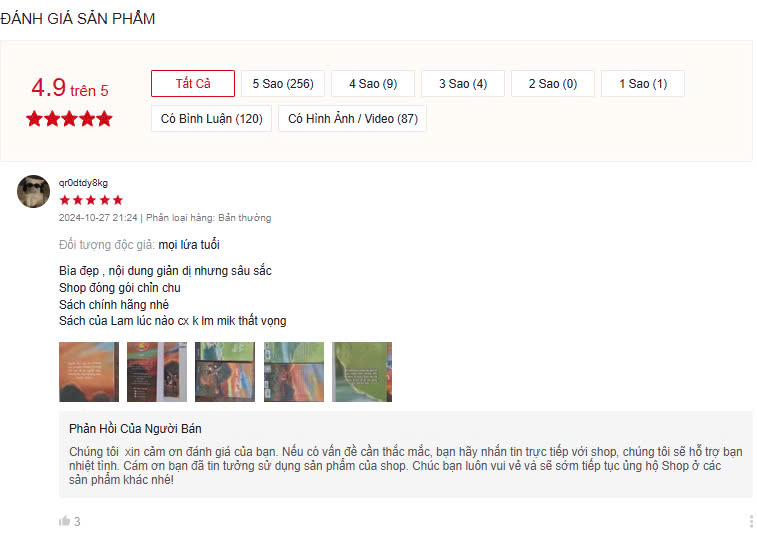Image resolution: width=757 pixels, height=538 pixels.
Task: Click the large red overall rating stars
Action: point(70,118)
